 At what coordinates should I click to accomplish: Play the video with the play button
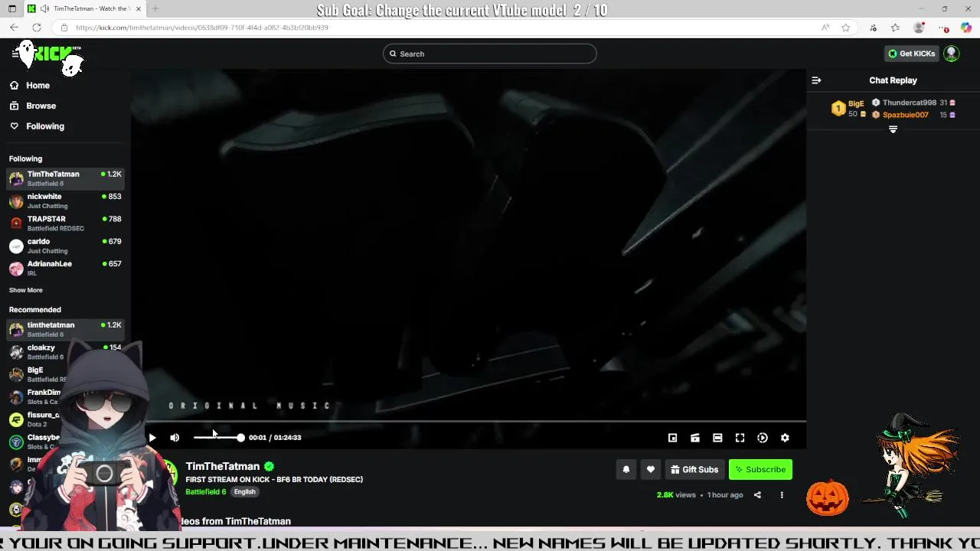(152, 438)
